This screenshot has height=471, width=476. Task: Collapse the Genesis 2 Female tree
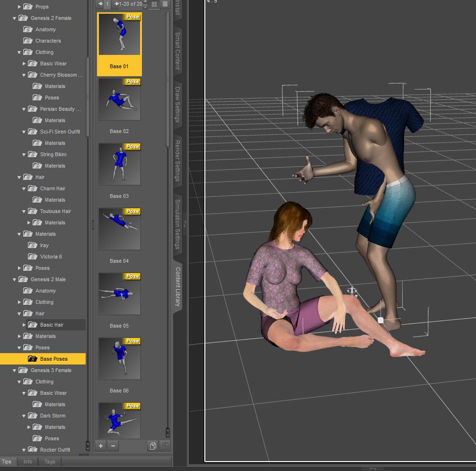[x=14, y=18]
